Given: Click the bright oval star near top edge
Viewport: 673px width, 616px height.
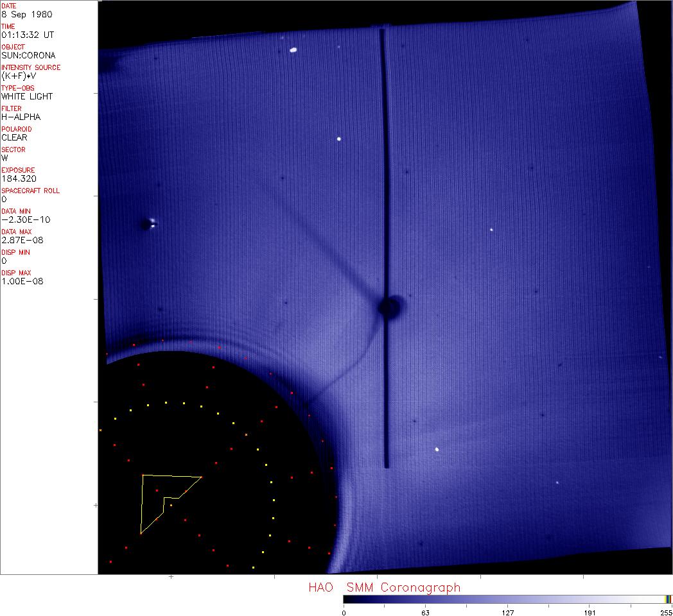Looking at the screenshot, I should click(x=293, y=49).
